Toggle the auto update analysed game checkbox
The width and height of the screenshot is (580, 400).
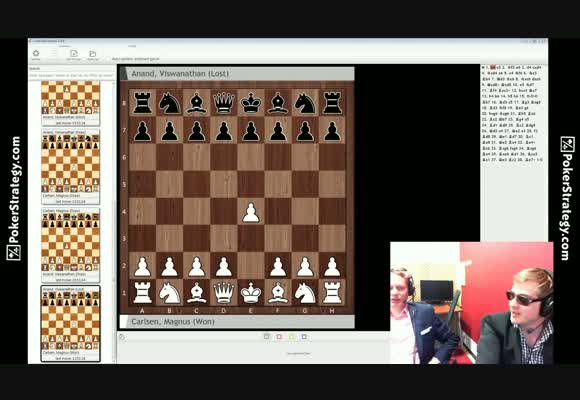coord(108,59)
